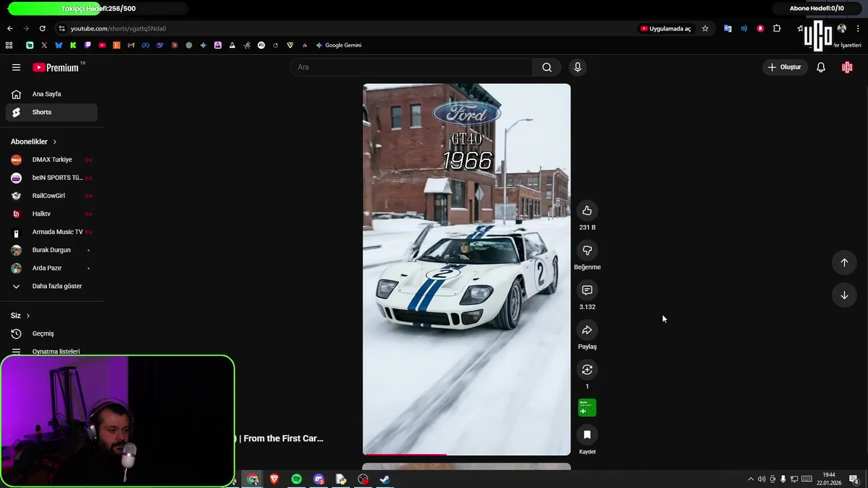
Task: Show hidden system tray icons
Action: 751,479
